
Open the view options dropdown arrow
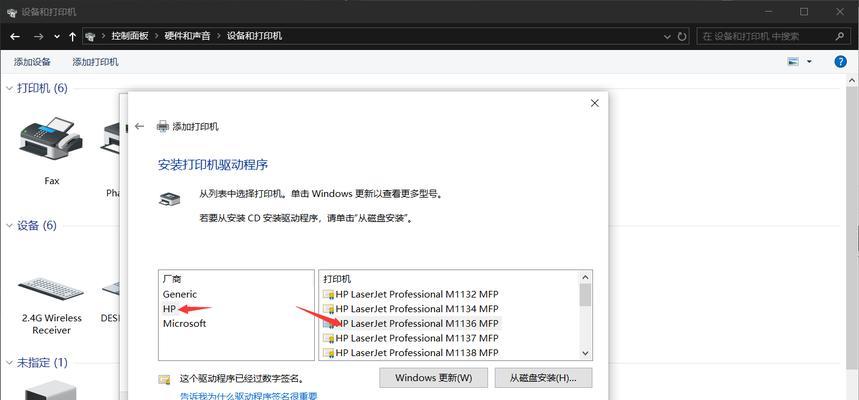809,62
